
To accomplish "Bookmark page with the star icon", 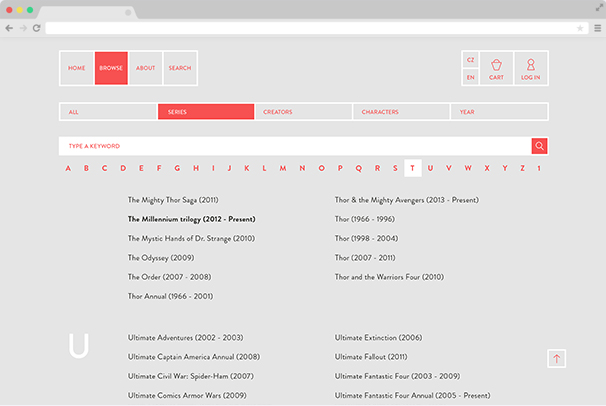I will [580, 28].
